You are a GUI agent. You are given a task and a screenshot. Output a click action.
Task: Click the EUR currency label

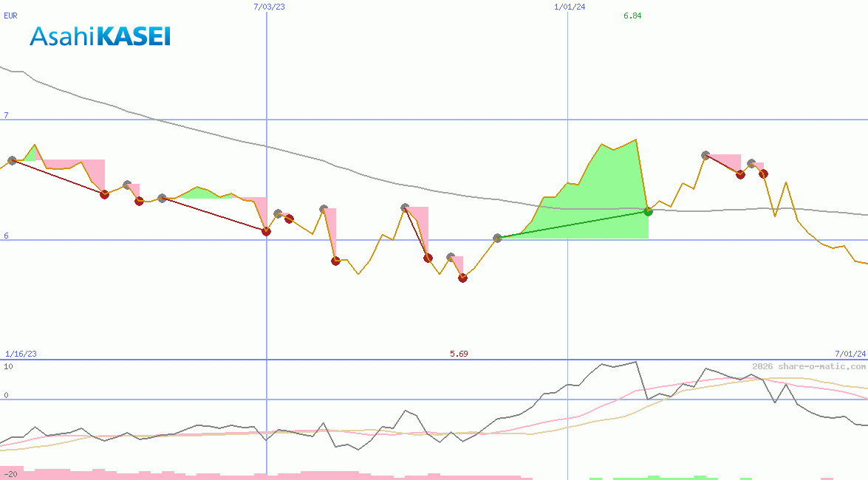10,14
